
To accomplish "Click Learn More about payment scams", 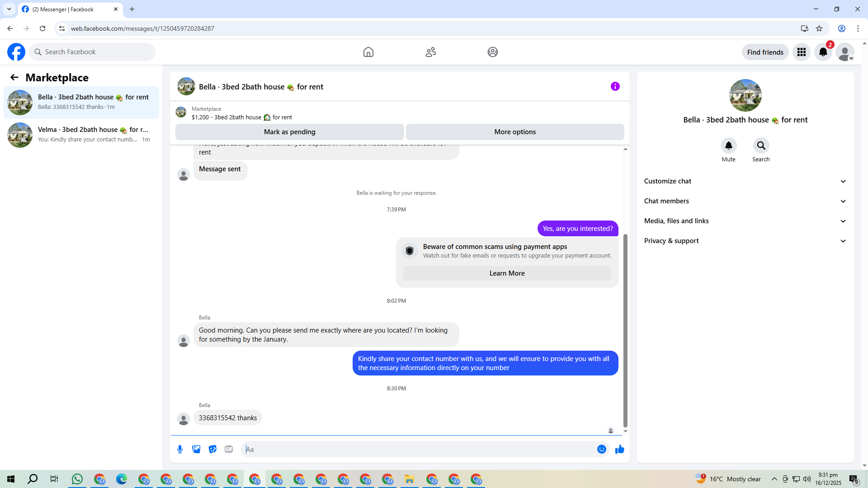I will (x=507, y=273).
